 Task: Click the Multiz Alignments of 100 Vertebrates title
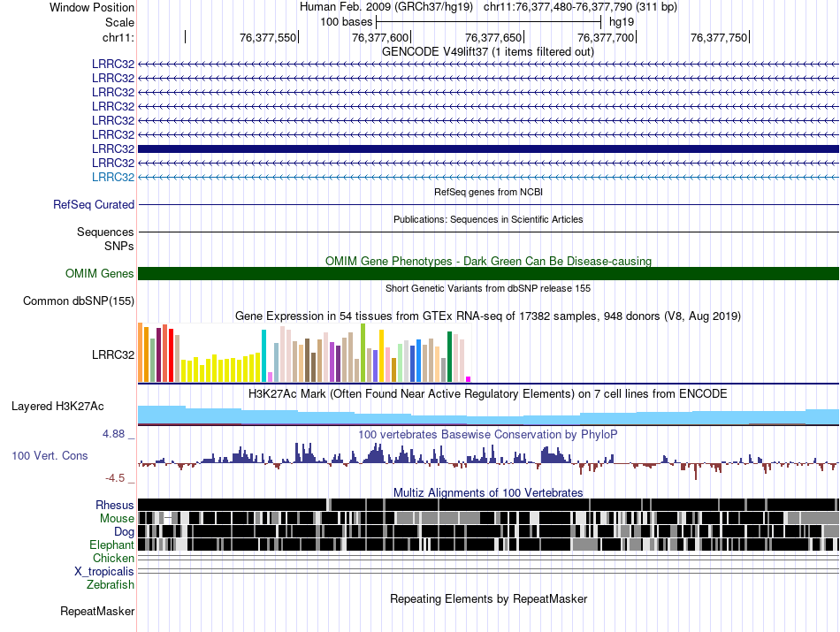(x=488, y=492)
